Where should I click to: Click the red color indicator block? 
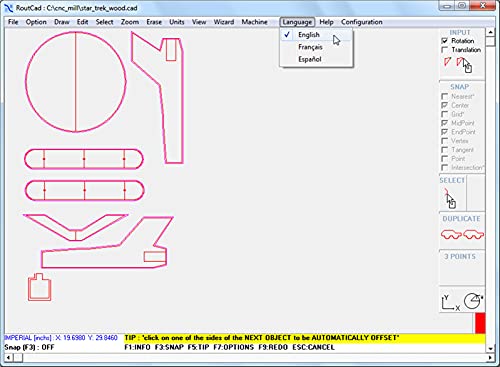click(x=480, y=323)
